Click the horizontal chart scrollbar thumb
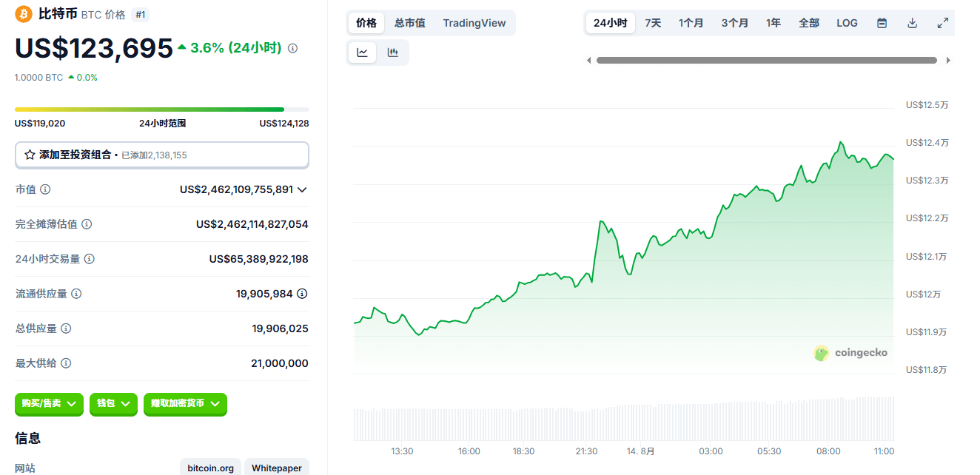This screenshot has width=980, height=475. (x=767, y=61)
